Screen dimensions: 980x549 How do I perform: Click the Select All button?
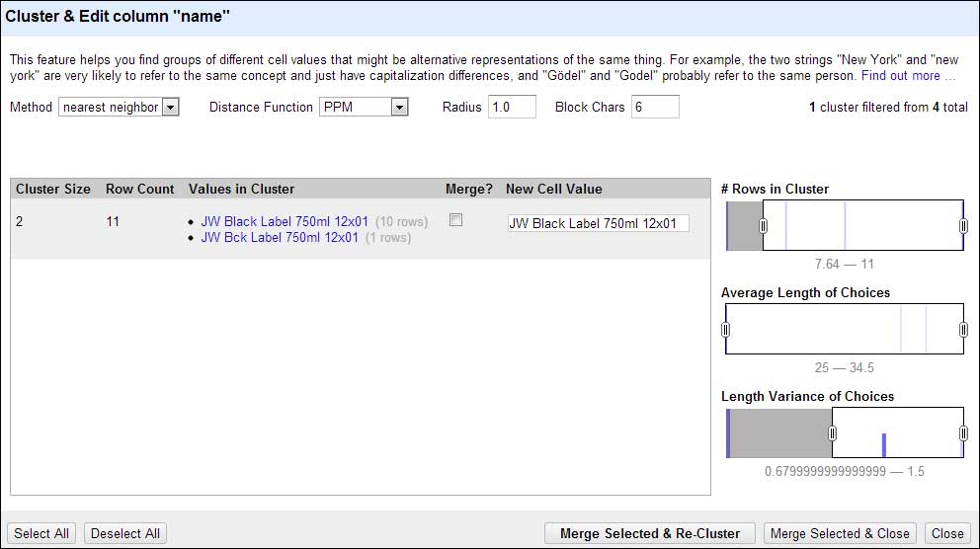(41, 533)
